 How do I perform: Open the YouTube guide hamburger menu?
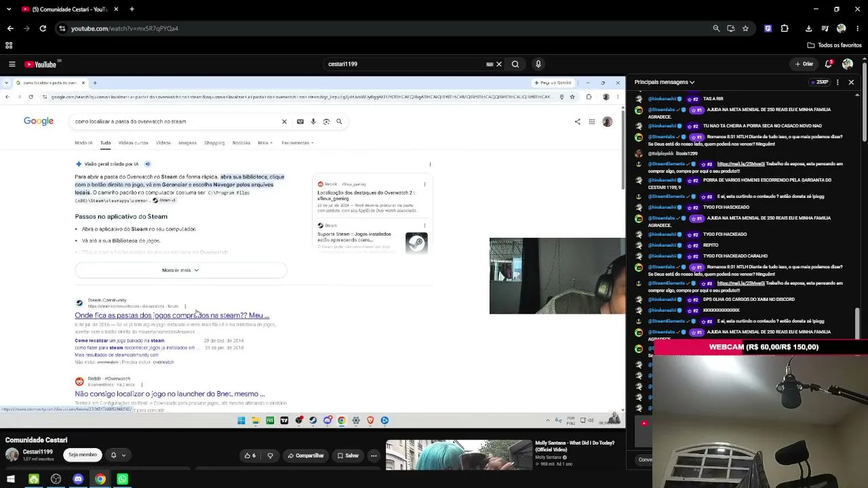pos(12,64)
